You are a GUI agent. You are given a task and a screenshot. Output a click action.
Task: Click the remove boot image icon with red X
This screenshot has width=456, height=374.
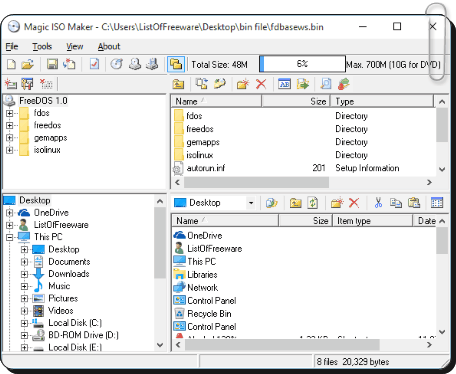coord(46,84)
